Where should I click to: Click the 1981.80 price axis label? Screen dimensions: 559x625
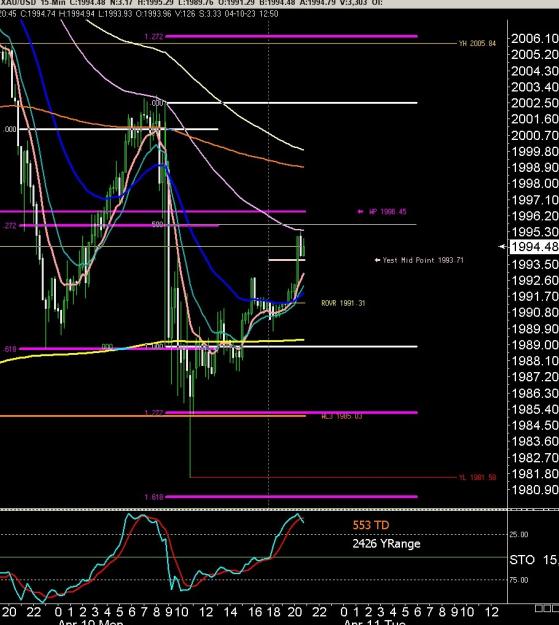tap(535, 474)
